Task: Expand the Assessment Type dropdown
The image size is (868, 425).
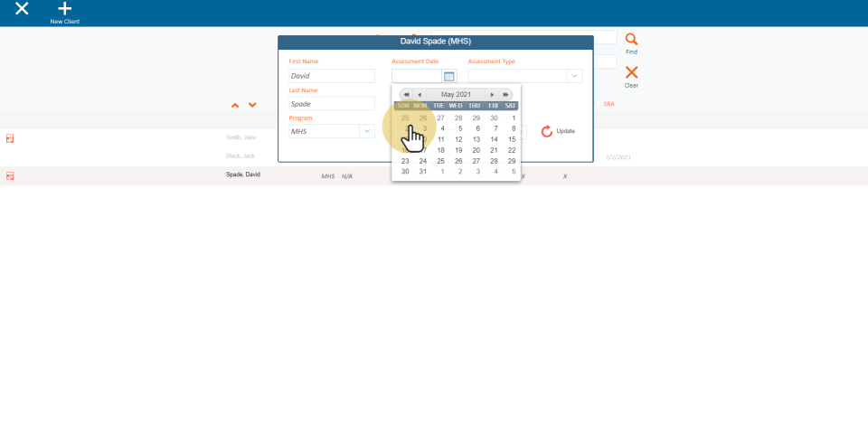Action: [574, 76]
